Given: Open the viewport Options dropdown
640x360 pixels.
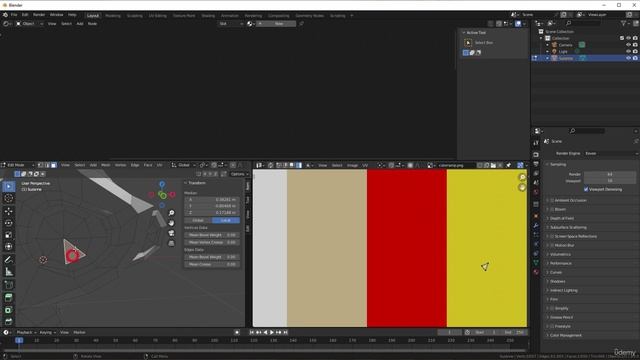Looking at the screenshot, I should coord(239,174).
